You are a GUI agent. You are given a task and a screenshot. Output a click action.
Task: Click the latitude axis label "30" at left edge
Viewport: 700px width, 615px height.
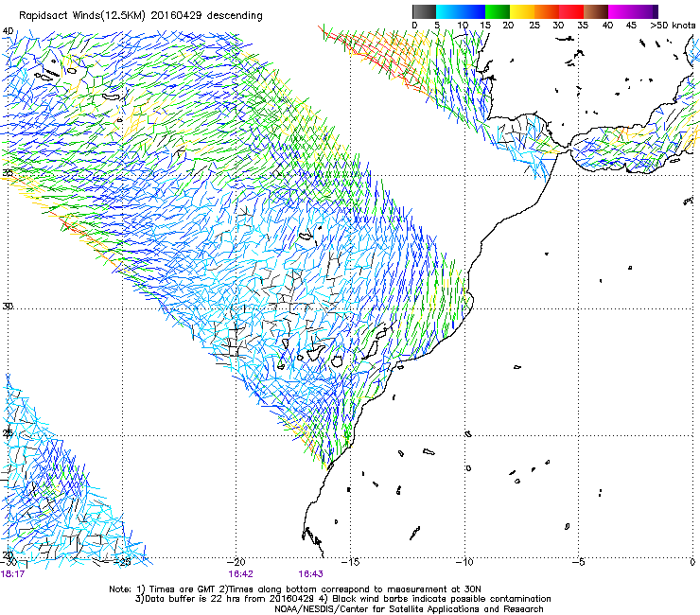[x=8, y=307]
